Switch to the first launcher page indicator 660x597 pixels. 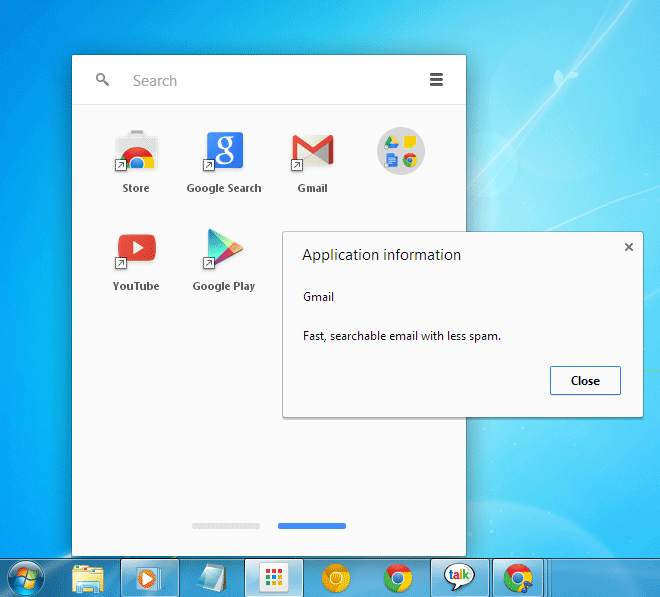click(226, 526)
